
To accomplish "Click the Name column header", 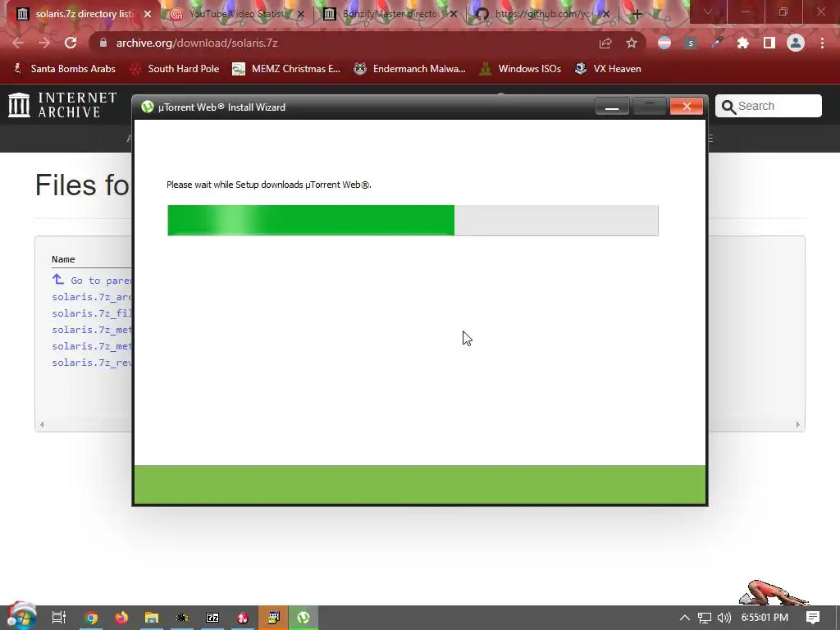I will click(63, 259).
